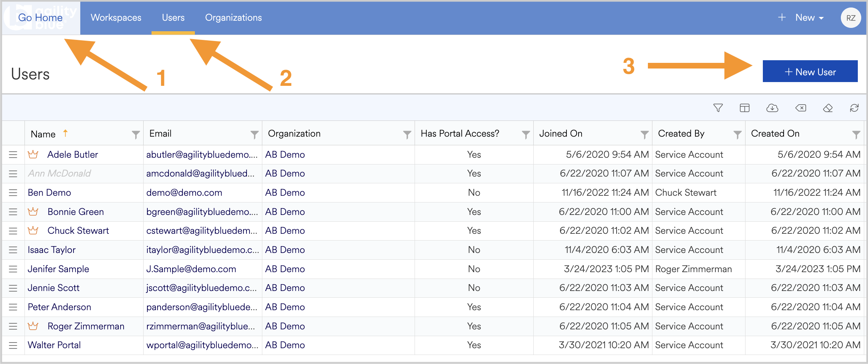
Task: Click created date 3/30/2021 10:20 AM
Action: 815,345
